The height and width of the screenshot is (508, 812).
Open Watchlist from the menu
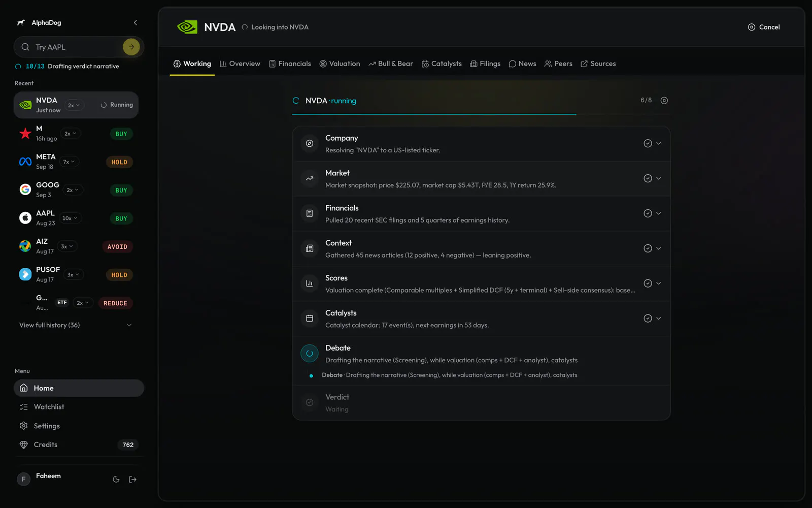pyautogui.click(x=79, y=407)
